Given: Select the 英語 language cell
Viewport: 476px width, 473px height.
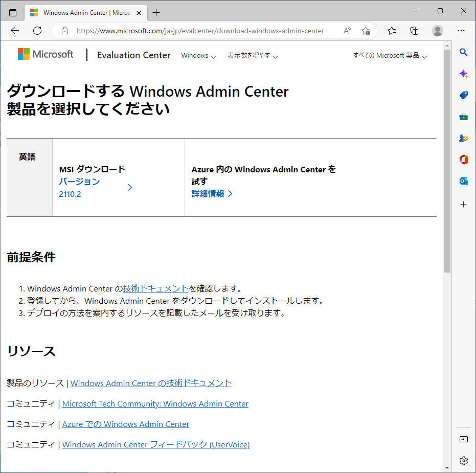Looking at the screenshot, I should (30, 177).
